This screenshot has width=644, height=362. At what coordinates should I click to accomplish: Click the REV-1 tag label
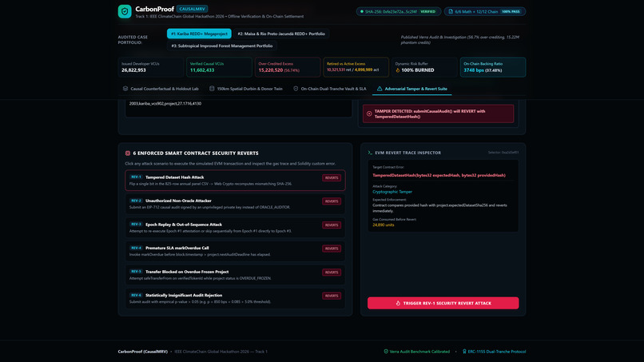(136, 177)
